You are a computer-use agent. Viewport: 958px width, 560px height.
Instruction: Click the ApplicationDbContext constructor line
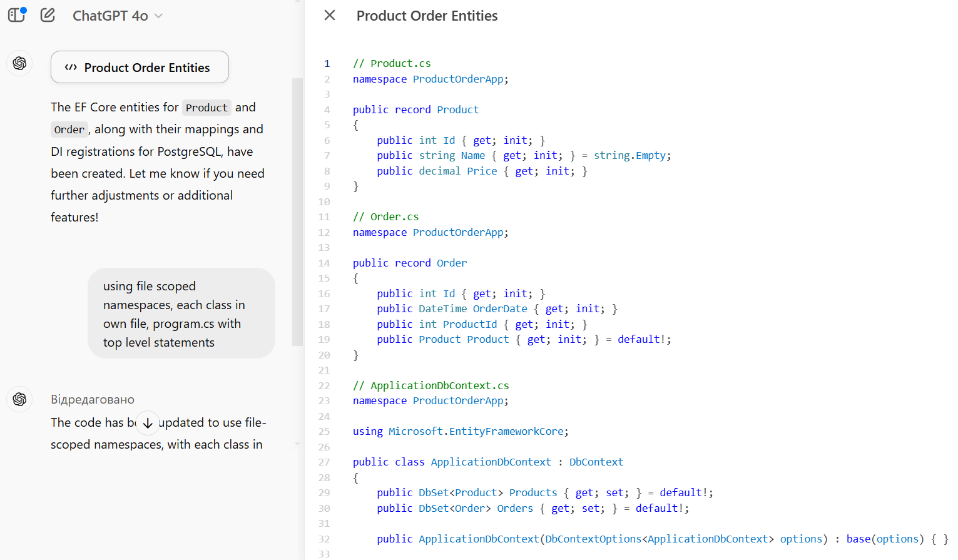(x=663, y=539)
